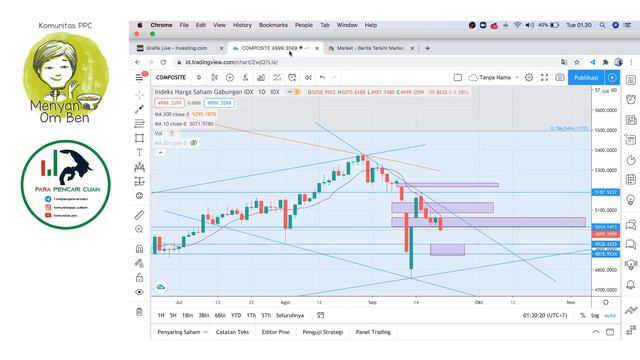Image resolution: width=640 pixels, height=360 pixels.
Task: Click the trash remove drawings icon
Action: pos(139,312)
